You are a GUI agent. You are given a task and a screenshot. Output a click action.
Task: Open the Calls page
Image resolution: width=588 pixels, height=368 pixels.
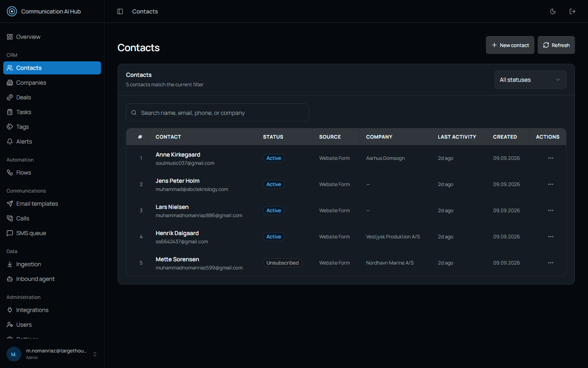point(52,218)
